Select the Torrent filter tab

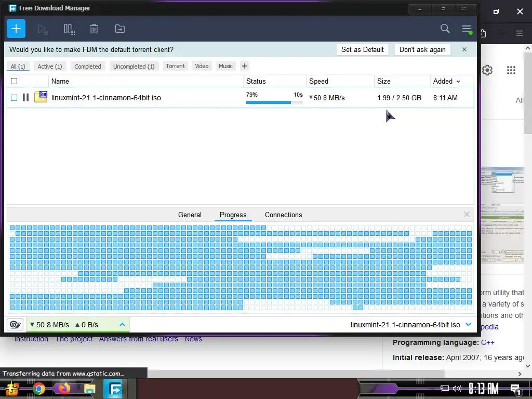175,66
